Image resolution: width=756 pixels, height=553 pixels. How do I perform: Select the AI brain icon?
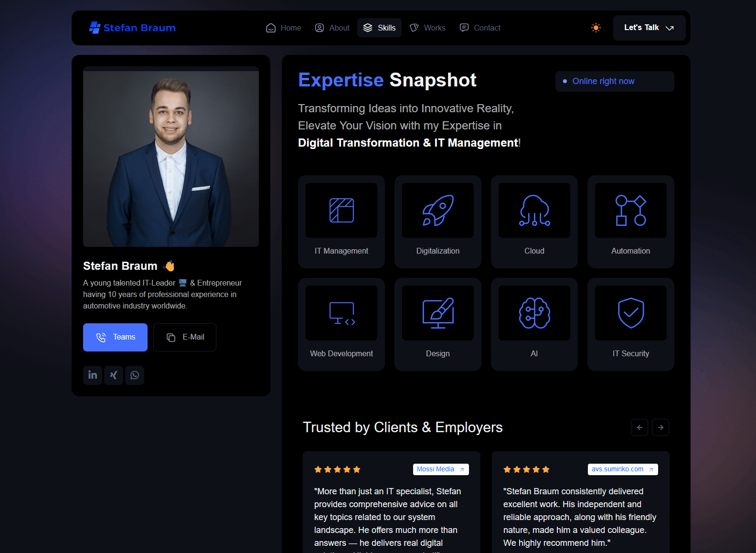534,313
